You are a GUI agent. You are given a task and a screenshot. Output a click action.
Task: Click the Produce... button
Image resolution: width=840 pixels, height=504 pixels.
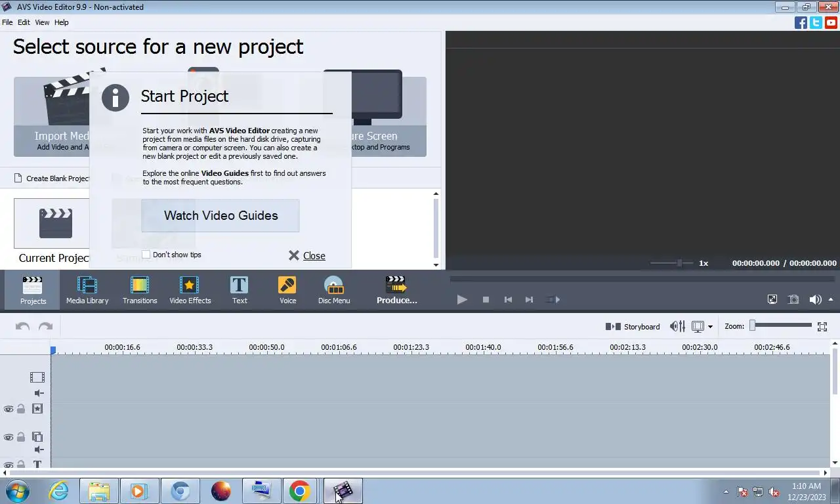coord(397,290)
